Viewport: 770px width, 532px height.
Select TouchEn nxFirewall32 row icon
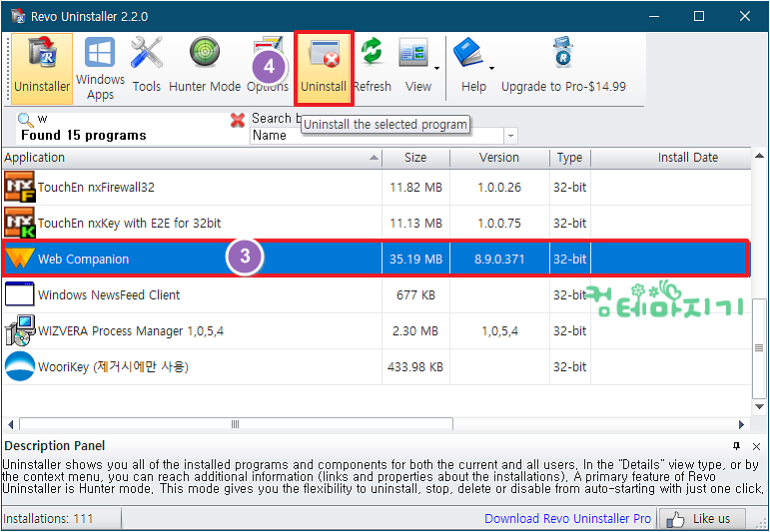pos(20,187)
